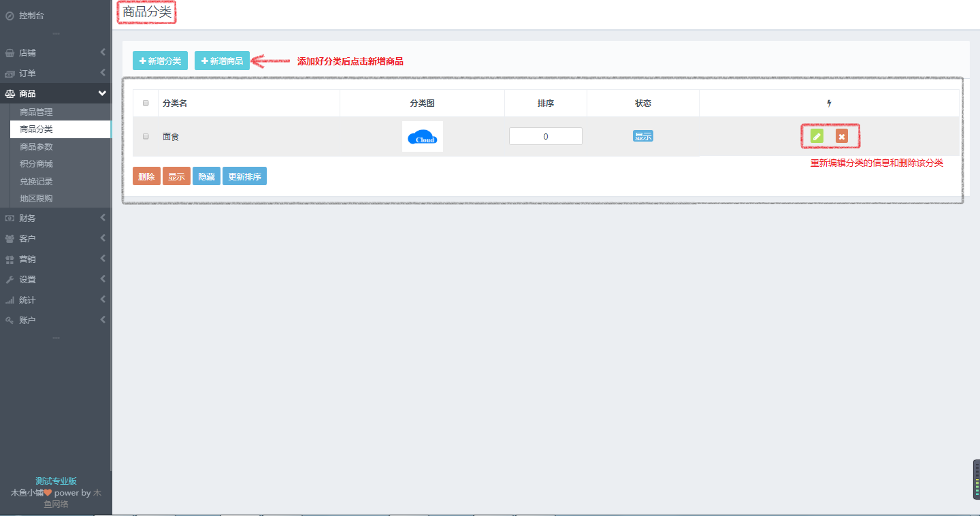Click the 设置 wrench icon in sidebar
980x516 pixels.
tap(10, 280)
